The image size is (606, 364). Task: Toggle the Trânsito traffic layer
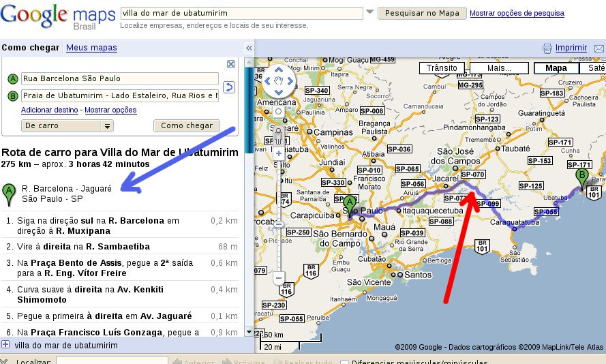click(441, 68)
